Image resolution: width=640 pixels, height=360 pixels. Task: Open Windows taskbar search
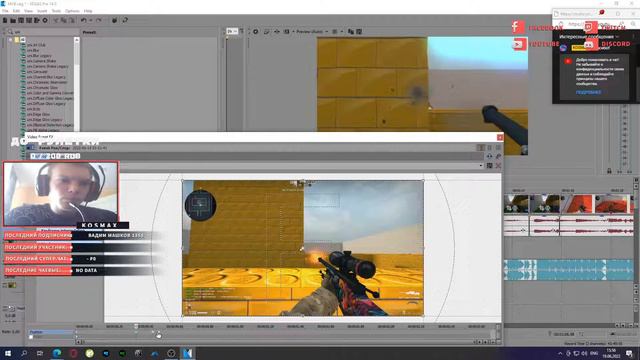click(24, 353)
